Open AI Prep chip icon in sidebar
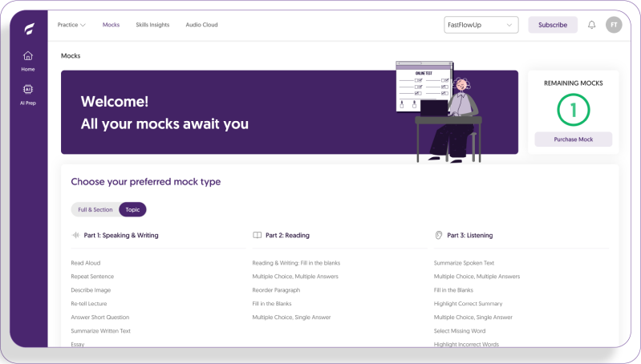641x364 pixels. [x=28, y=90]
